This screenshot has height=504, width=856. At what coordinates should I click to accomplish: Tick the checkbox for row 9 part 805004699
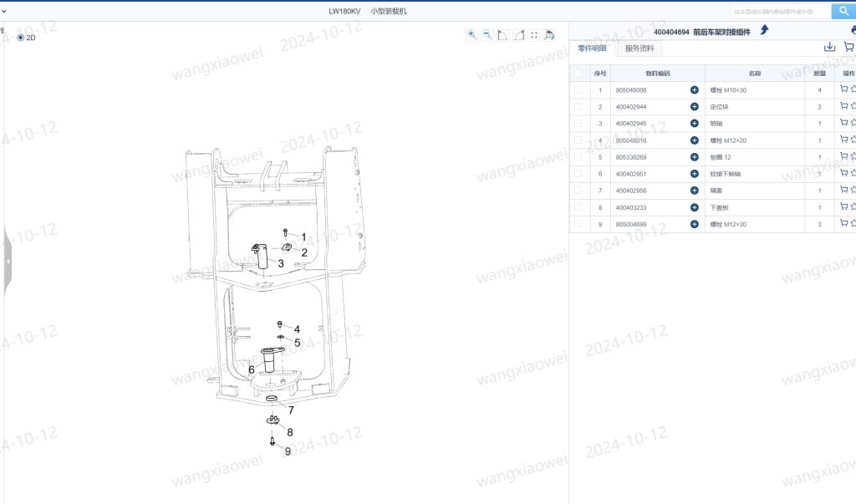(578, 224)
